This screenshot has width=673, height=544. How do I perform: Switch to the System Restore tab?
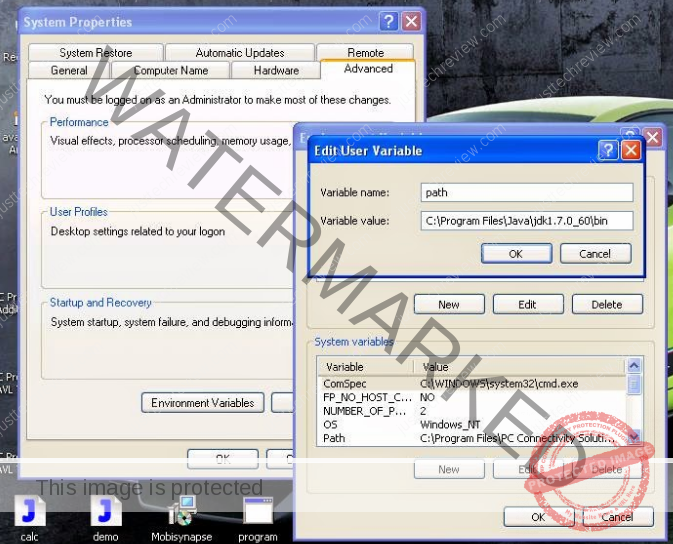coord(96,52)
